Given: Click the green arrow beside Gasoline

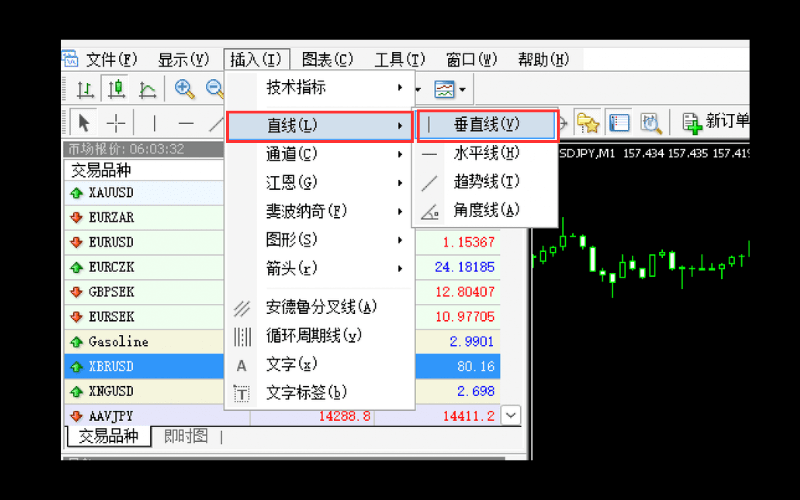Looking at the screenshot, I should pyautogui.click(x=77, y=342).
